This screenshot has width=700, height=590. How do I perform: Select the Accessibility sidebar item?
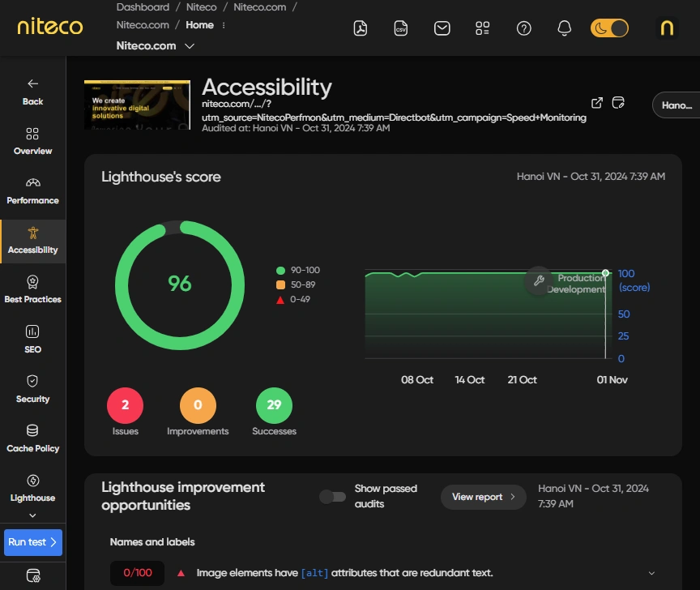[x=33, y=241]
